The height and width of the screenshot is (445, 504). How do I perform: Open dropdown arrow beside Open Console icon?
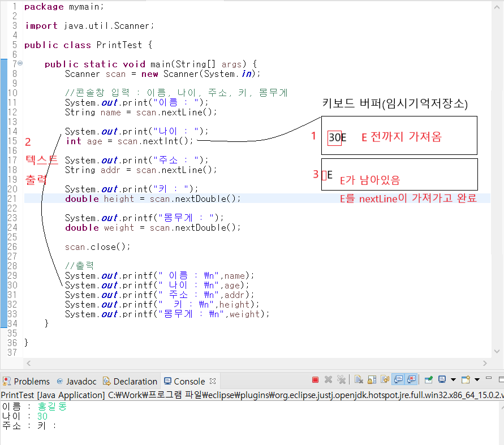point(477,380)
